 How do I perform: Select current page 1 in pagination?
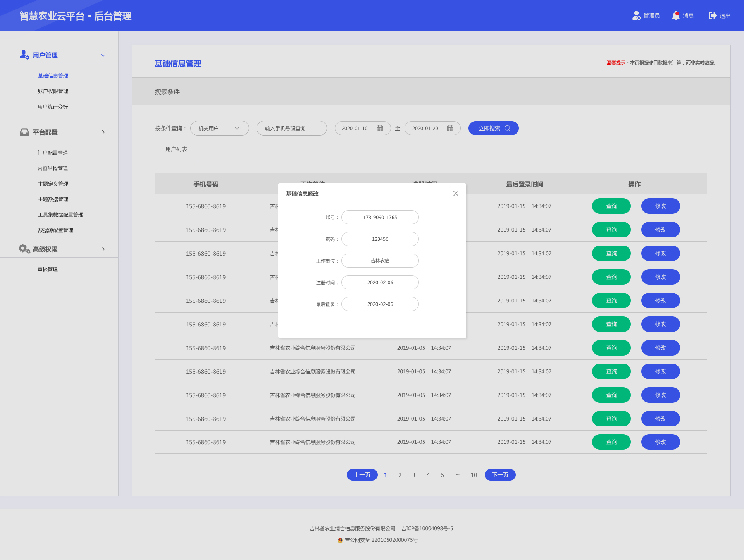(386, 475)
